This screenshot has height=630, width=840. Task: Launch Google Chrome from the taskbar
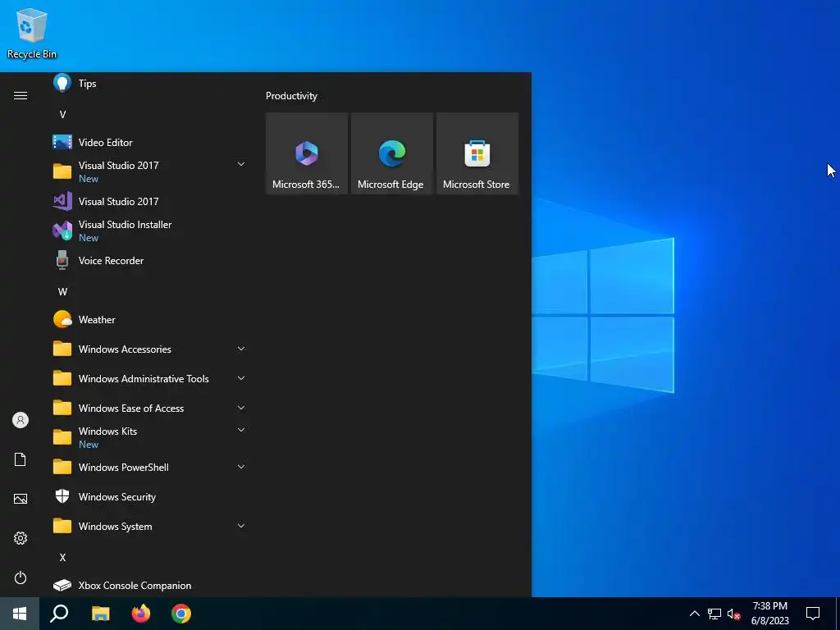tap(181, 614)
